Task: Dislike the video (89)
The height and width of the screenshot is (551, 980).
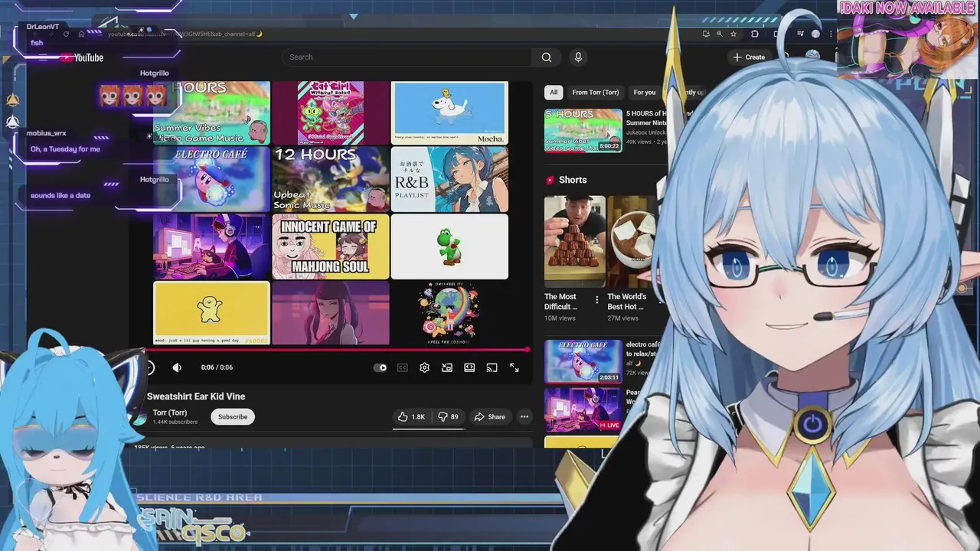Action: 448,417
